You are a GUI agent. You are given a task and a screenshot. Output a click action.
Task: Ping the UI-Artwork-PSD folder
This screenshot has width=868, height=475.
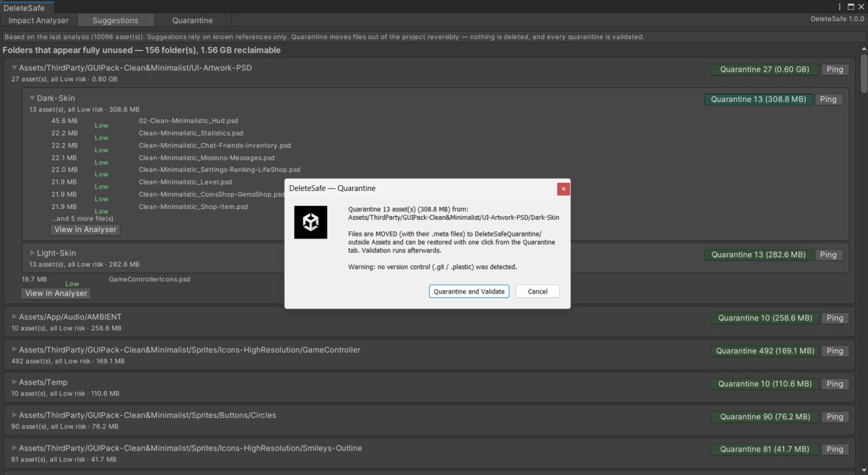[835, 69]
